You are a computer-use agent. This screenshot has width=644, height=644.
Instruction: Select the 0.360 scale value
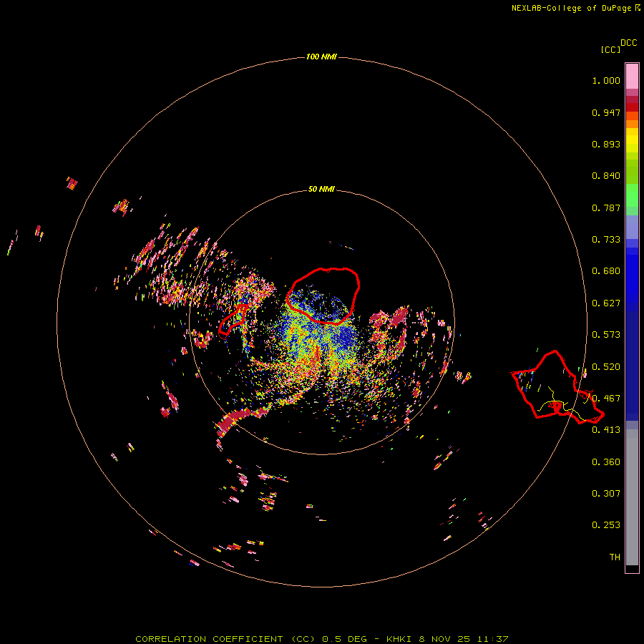click(x=606, y=462)
